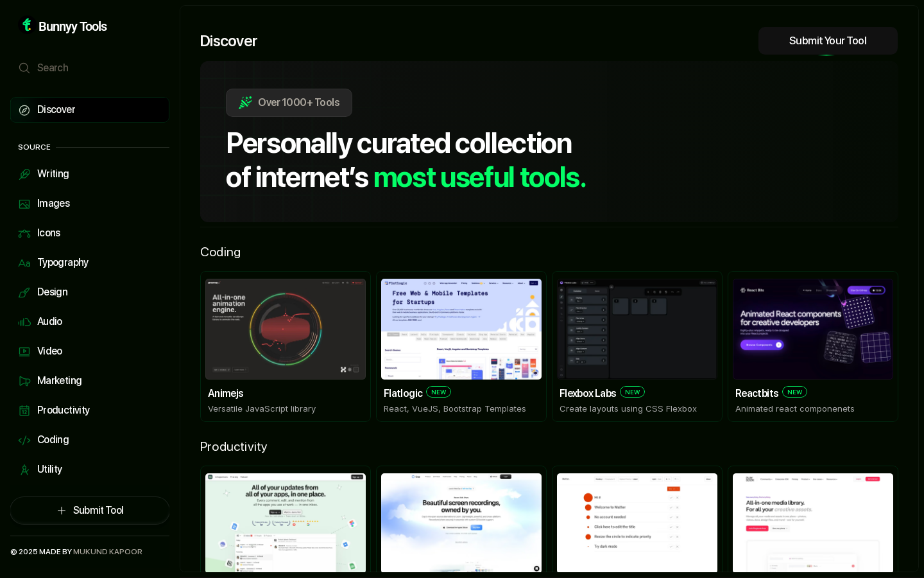924x578 pixels.
Task: Click the Submit Your Tool button
Action: 828,40
